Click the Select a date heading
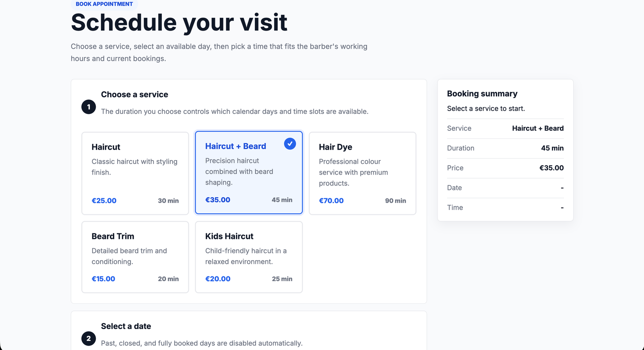This screenshot has width=644, height=350. tap(126, 326)
